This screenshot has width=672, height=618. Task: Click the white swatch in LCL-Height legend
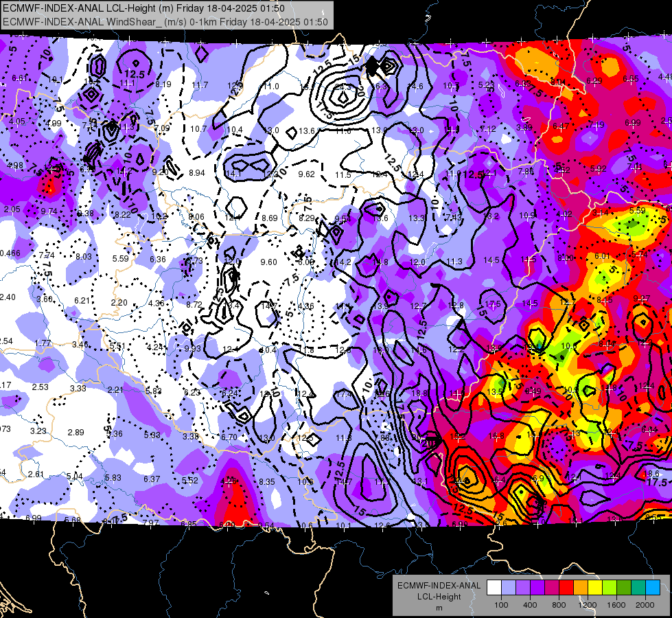[494, 588]
